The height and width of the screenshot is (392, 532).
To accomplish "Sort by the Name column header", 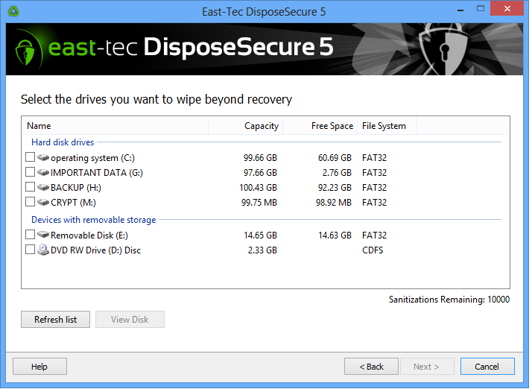I will (x=115, y=126).
